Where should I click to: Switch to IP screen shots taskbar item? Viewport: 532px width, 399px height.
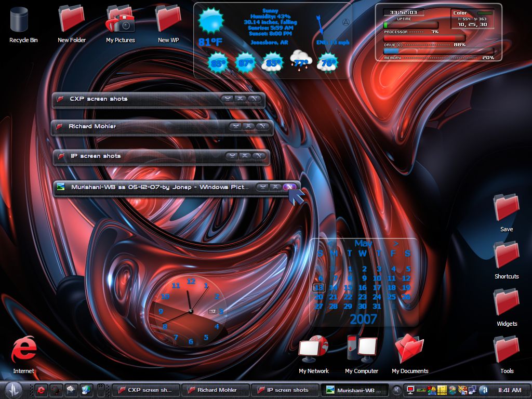point(285,390)
